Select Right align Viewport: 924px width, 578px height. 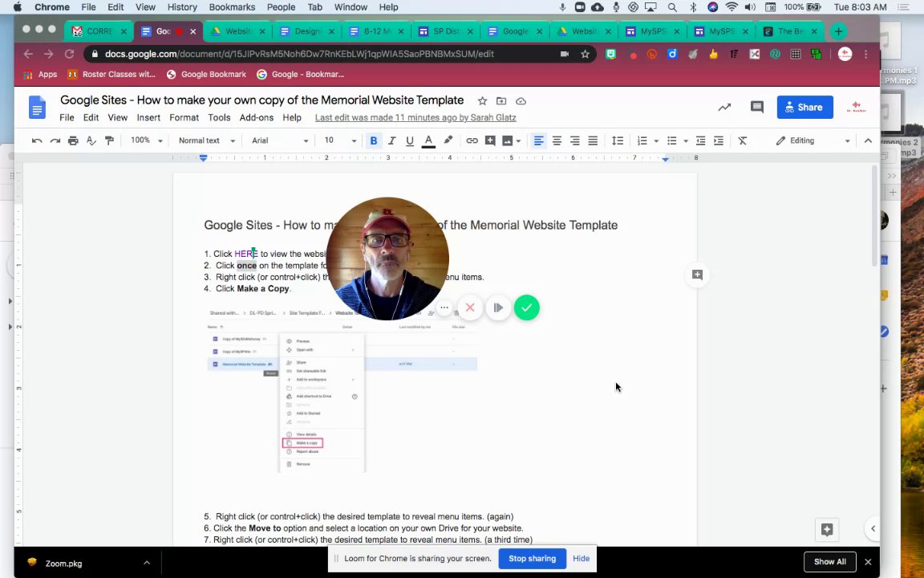574,140
